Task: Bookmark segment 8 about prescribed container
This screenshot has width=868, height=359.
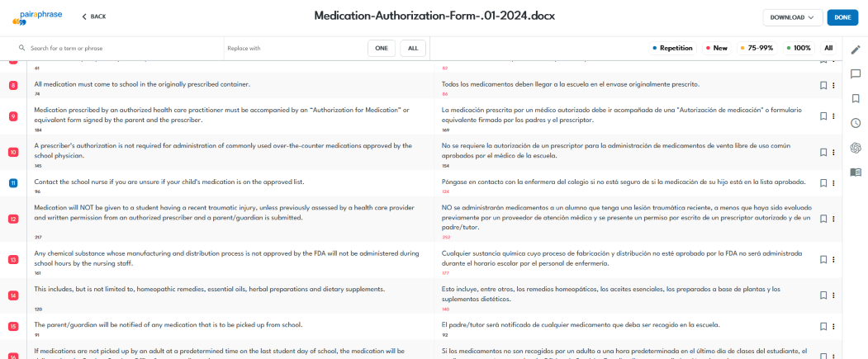Action: coord(823,85)
